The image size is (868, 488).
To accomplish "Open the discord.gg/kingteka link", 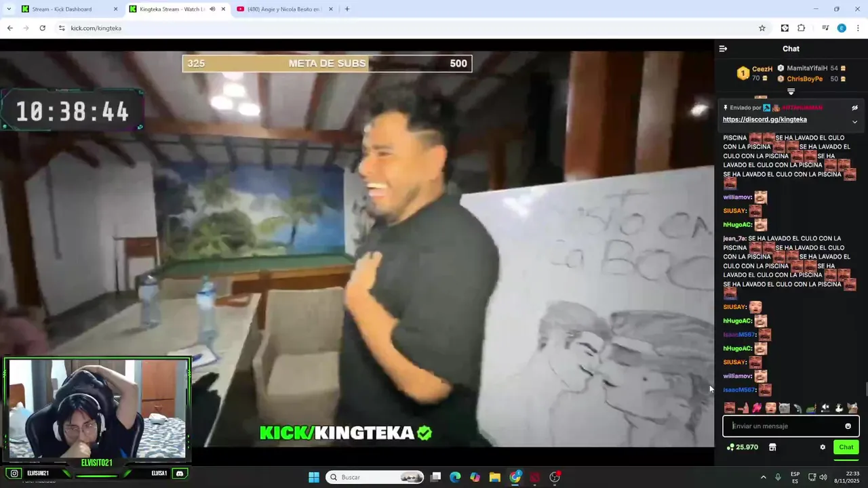I will [x=765, y=119].
